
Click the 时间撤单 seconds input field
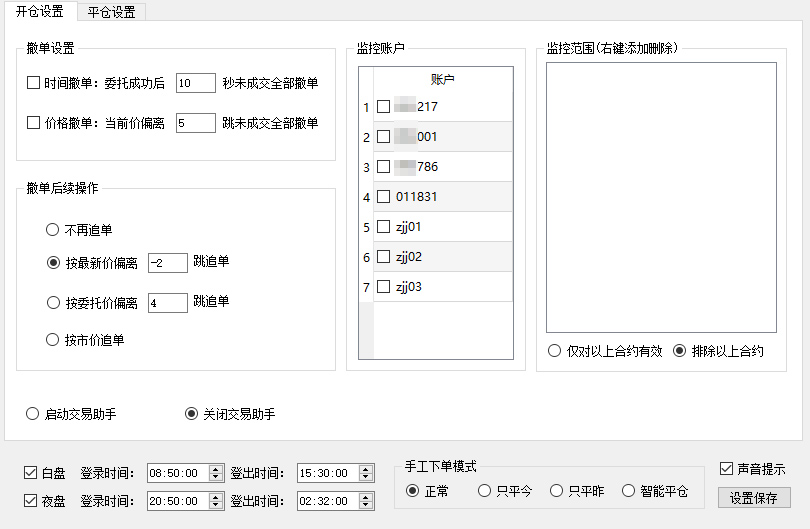point(195,83)
